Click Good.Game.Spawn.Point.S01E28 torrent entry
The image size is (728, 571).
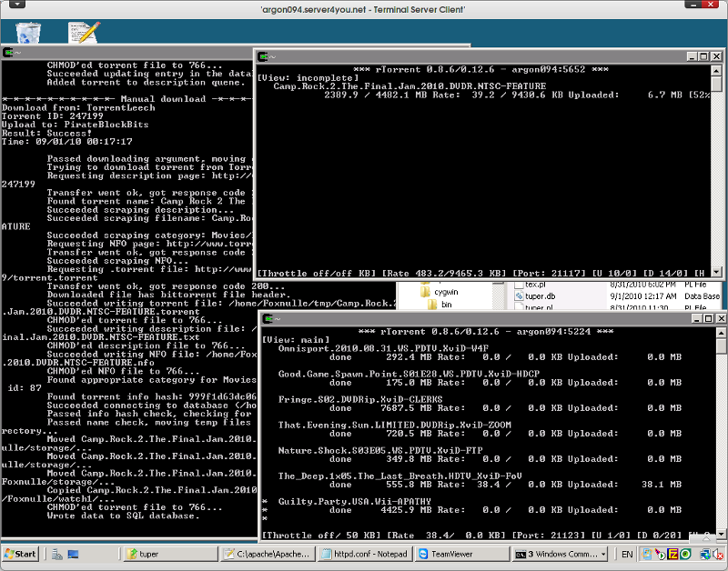(x=409, y=374)
